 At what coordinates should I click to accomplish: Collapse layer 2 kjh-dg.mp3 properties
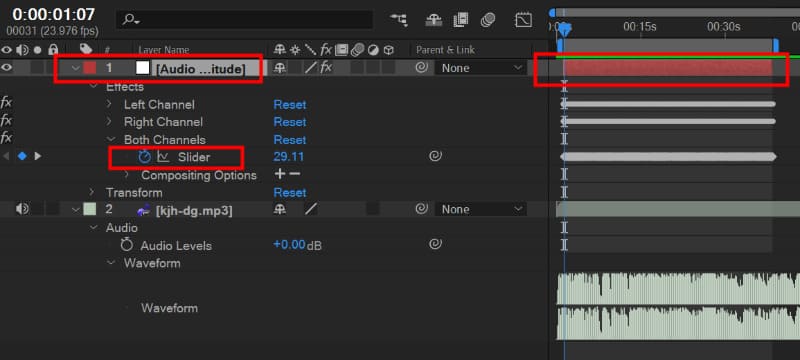click(x=76, y=209)
